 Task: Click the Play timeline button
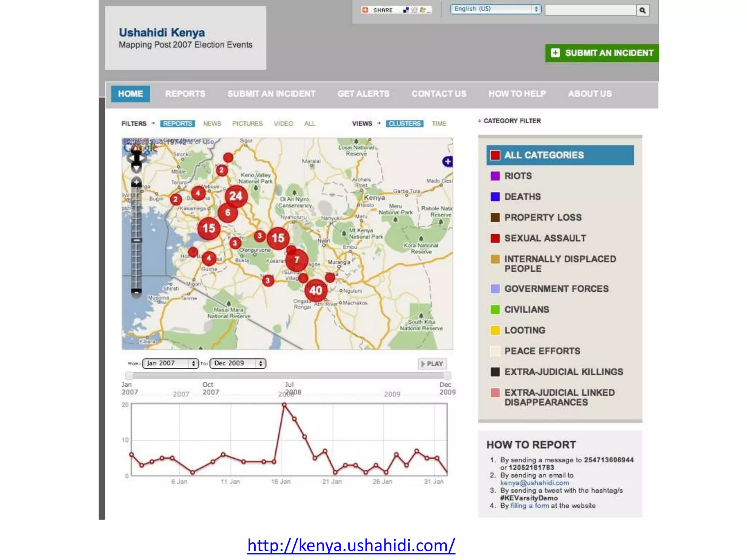coord(432,364)
